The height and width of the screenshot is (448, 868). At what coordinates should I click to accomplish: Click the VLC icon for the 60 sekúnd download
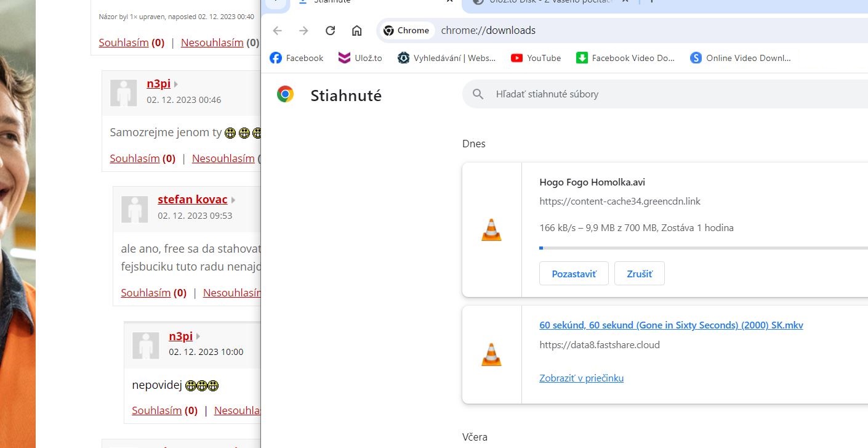click(x=491, y=354)
